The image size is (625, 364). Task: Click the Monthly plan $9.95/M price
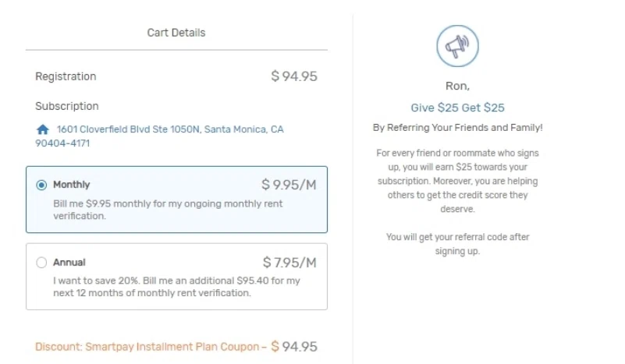[x=289, y=185]
